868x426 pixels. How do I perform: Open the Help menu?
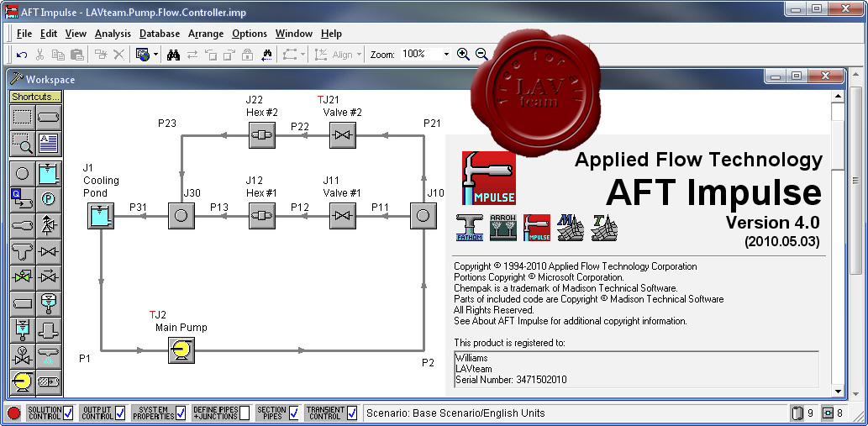click(332, 34)
